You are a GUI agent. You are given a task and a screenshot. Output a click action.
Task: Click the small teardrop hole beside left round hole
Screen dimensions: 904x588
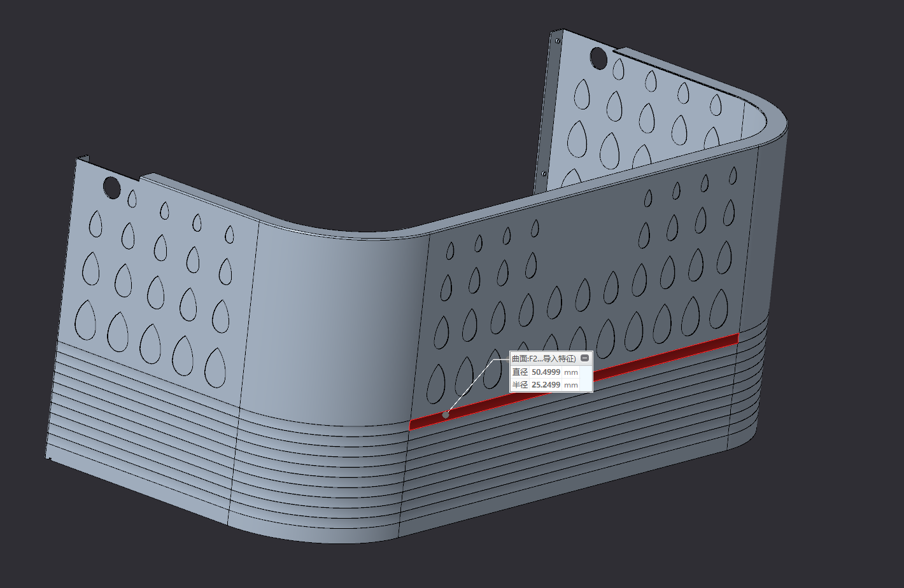pyautogui.click(x=132, y=199)
